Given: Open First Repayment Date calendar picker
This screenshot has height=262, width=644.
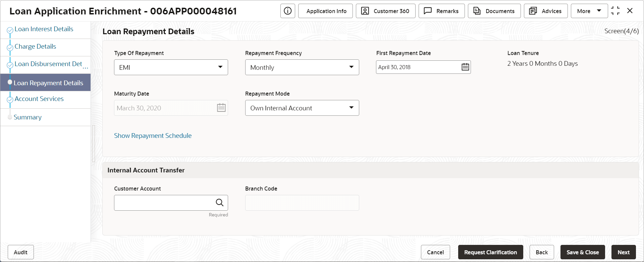Looking at the screenshot, I should pyautogui.click(x=465, y=67).
